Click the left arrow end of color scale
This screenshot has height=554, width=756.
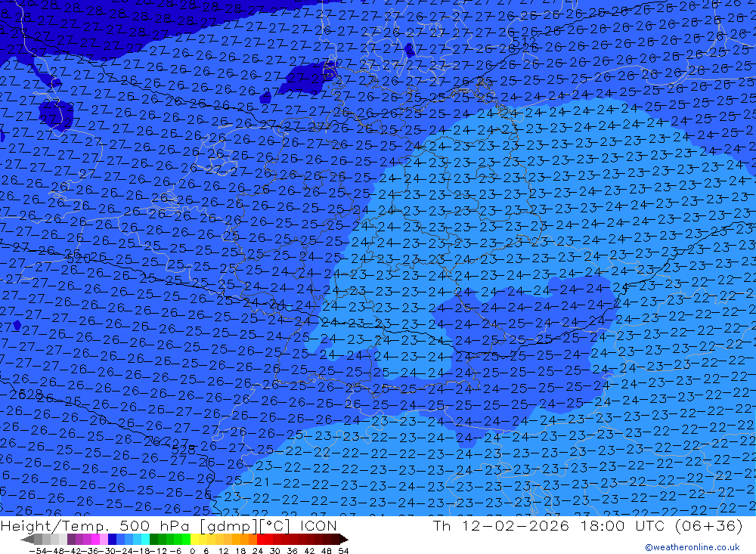[x=27, y=540]
